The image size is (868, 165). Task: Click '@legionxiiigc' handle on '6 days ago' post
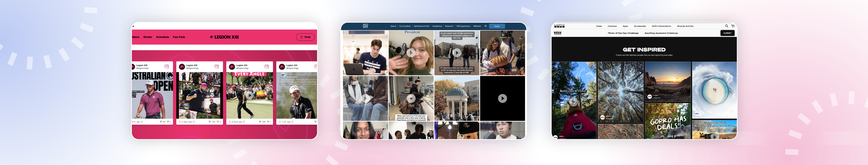[242, 68]
